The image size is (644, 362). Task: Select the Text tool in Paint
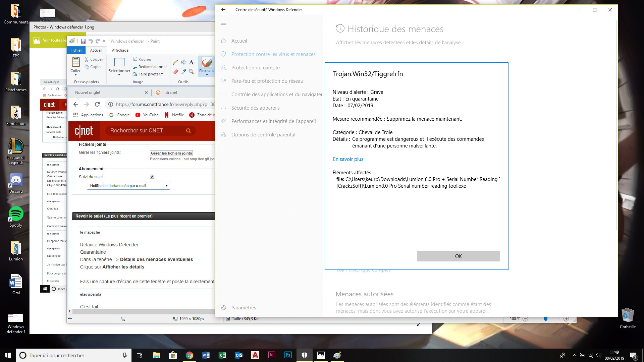(191, 62)
